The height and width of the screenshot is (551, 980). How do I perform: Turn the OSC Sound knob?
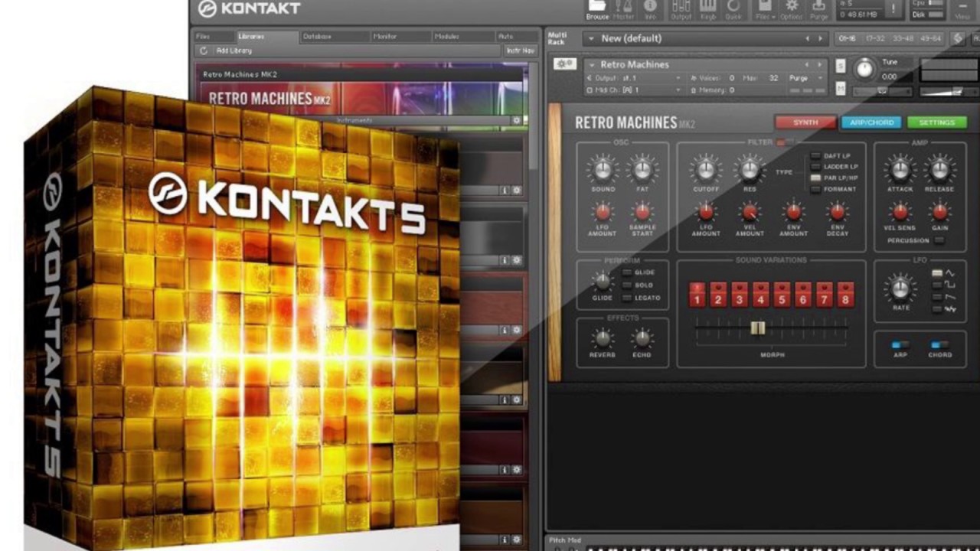pos(603,168)
